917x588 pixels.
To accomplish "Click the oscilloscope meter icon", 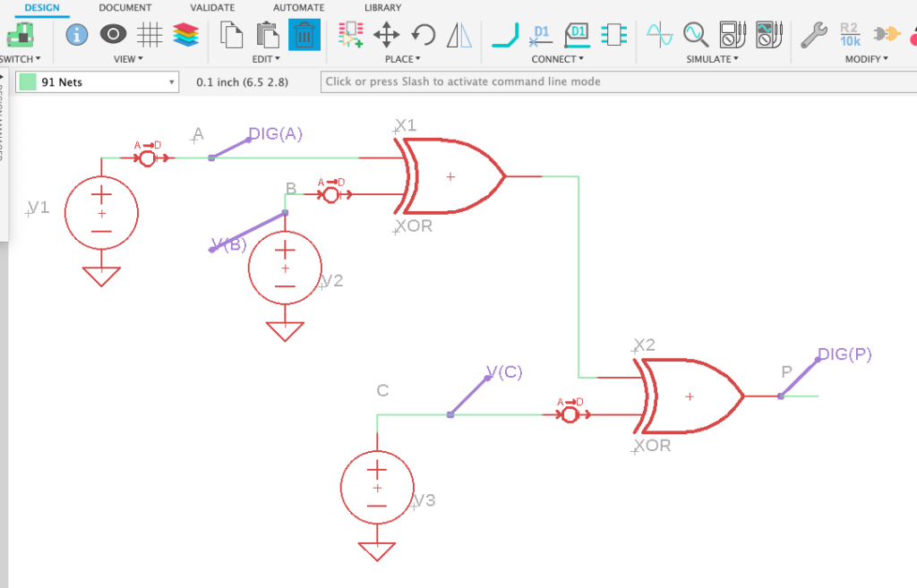I will click(x=769, y=35).
